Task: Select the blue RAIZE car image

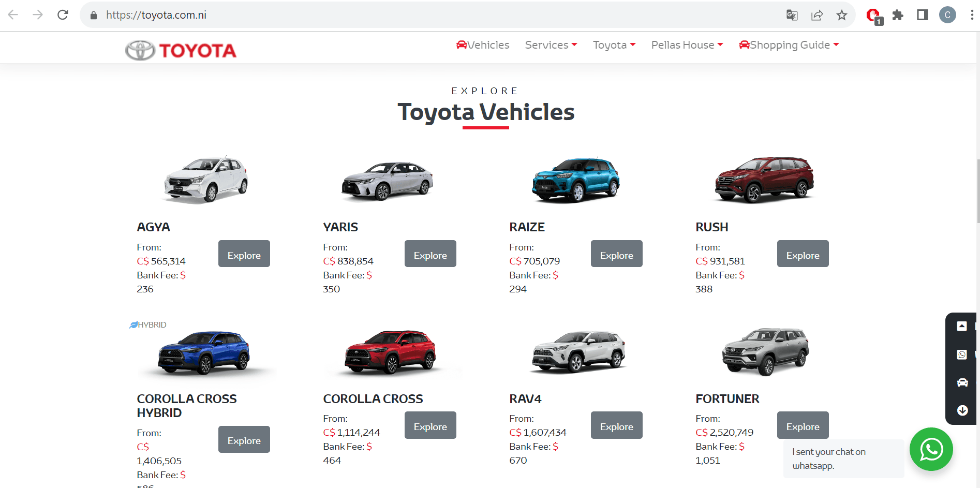Action: pos(575,180)
